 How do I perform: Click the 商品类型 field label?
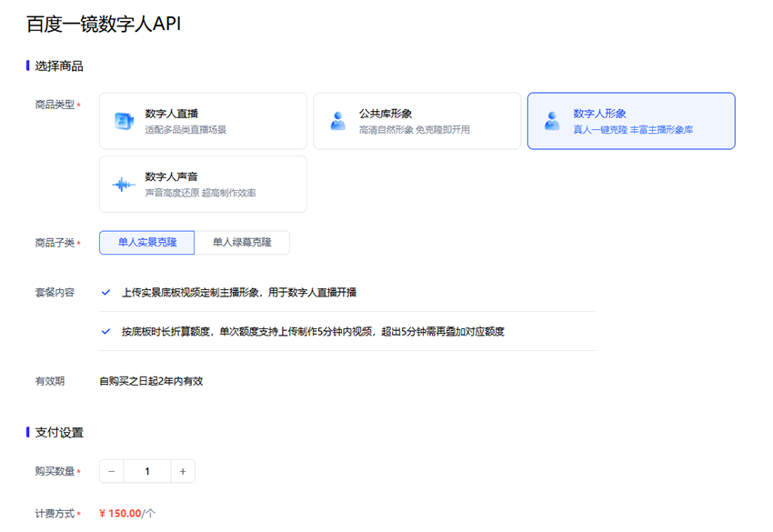[55, 105]
